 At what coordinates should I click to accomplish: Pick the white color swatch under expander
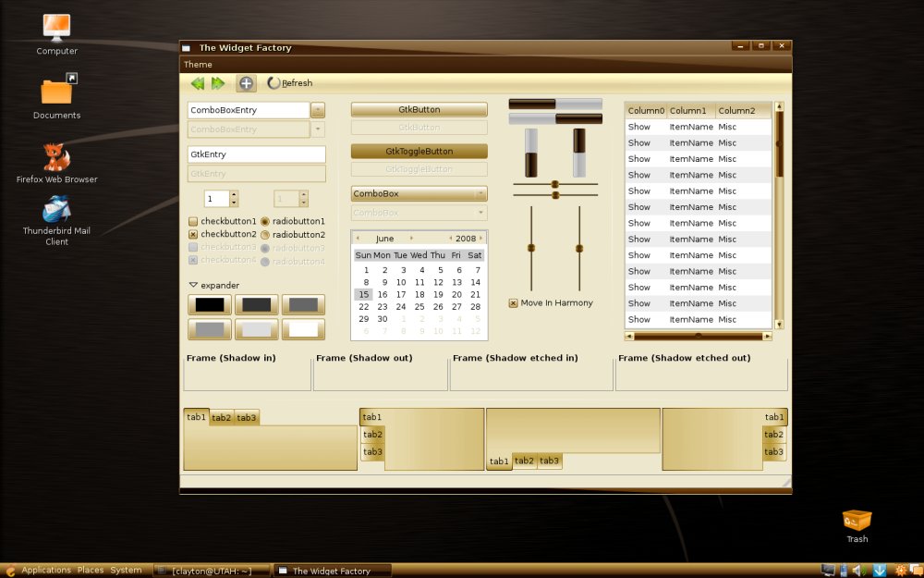[303, 329]
